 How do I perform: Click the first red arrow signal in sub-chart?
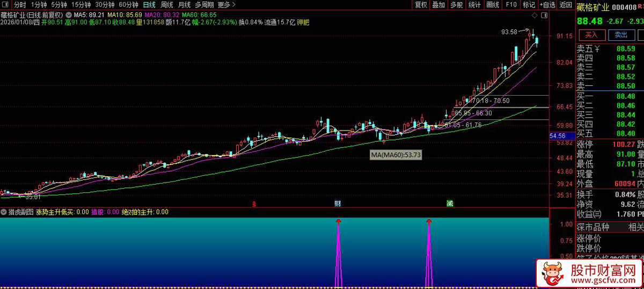coord(338,221)
